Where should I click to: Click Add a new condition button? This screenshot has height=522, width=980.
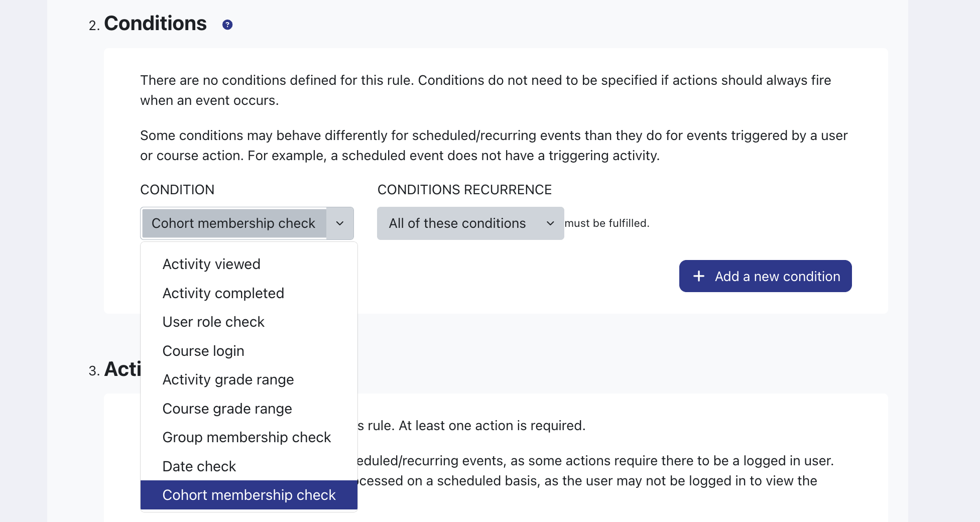(765, 276)
